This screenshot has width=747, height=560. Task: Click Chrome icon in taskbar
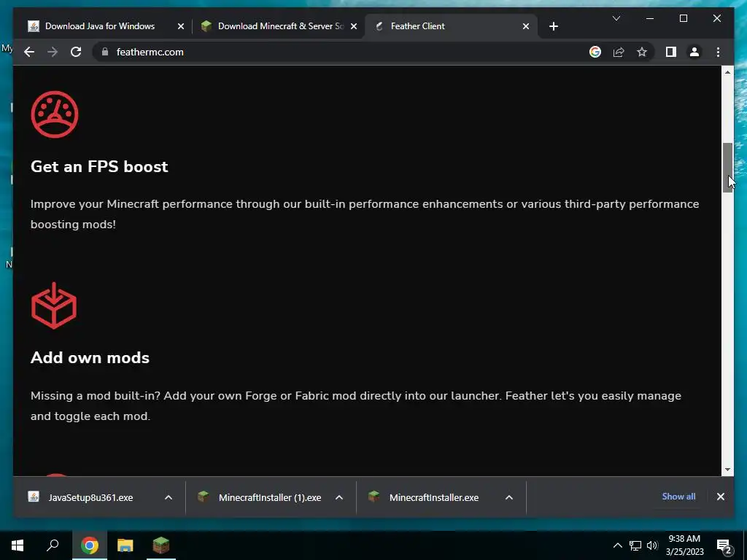click(90, 545)
